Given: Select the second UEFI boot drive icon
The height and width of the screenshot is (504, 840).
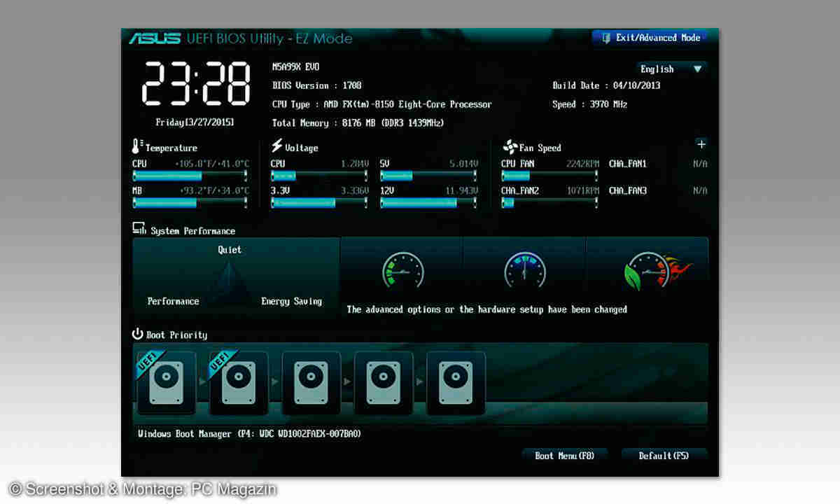Looking at the screenshot, I should [239, 383].
